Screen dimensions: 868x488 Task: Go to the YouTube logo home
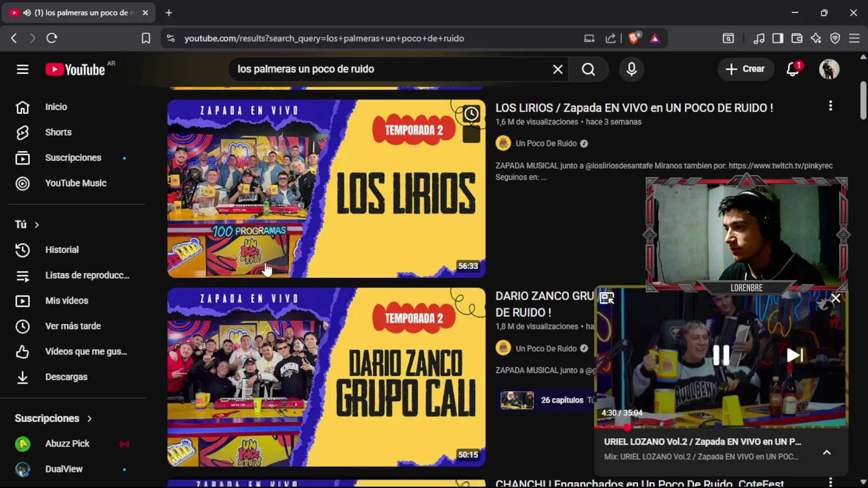click(75, 69)
